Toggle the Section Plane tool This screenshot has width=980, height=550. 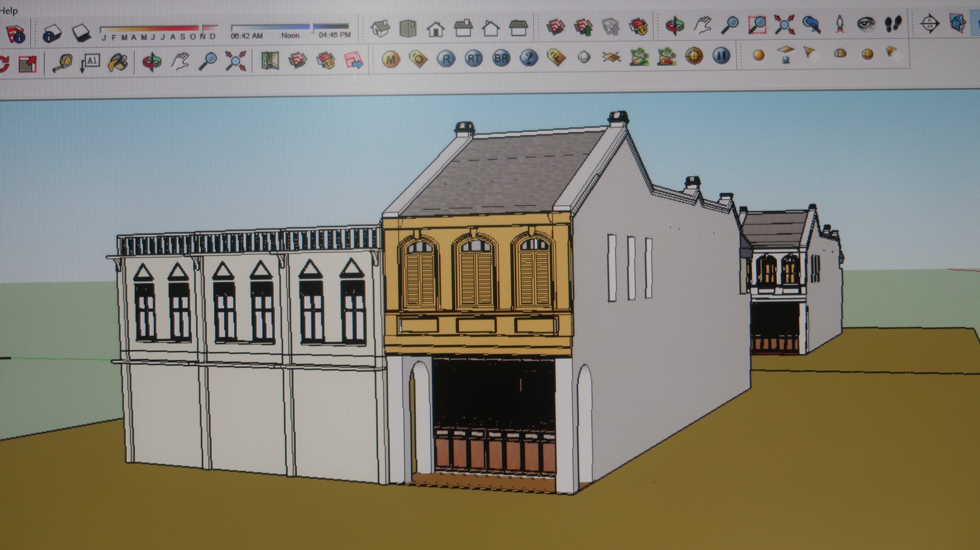[929, 23]
